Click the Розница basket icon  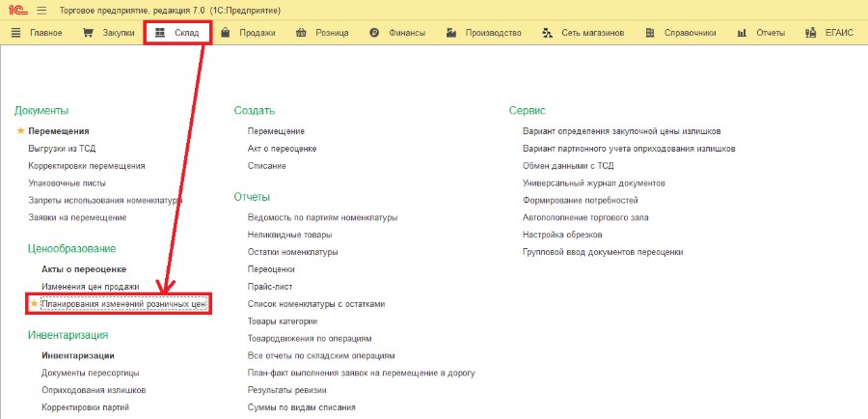click(301, 33)
